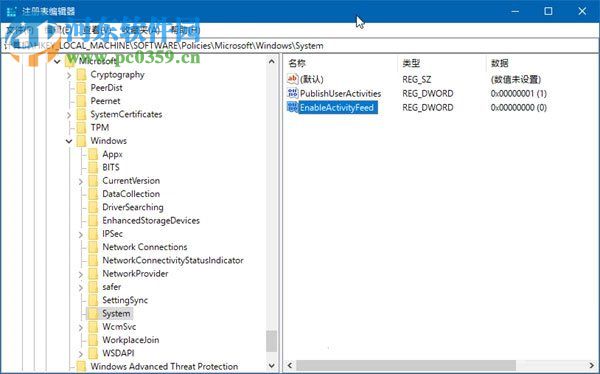Viewport: 600px width, 374px height.
Task: Expand the IPSec tree node
Action: 81,234
